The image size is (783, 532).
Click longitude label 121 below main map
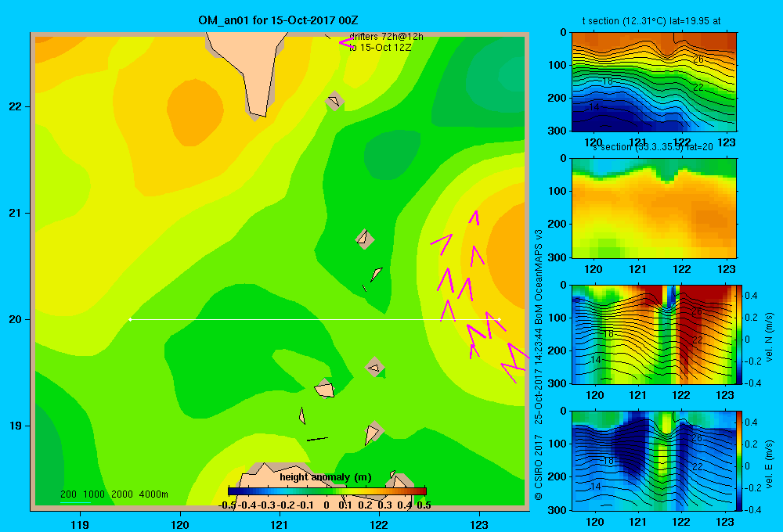click(x=280, y=524)
